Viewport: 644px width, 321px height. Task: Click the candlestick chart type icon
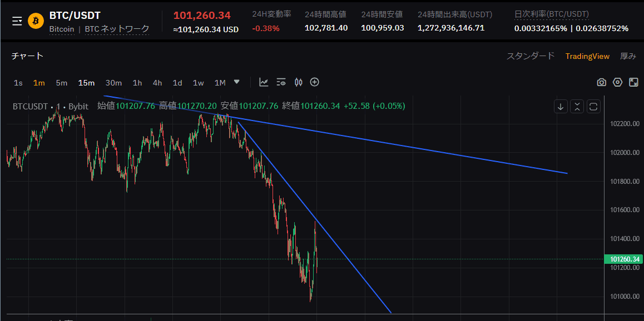pyautogui.click(x=298, y=82)
